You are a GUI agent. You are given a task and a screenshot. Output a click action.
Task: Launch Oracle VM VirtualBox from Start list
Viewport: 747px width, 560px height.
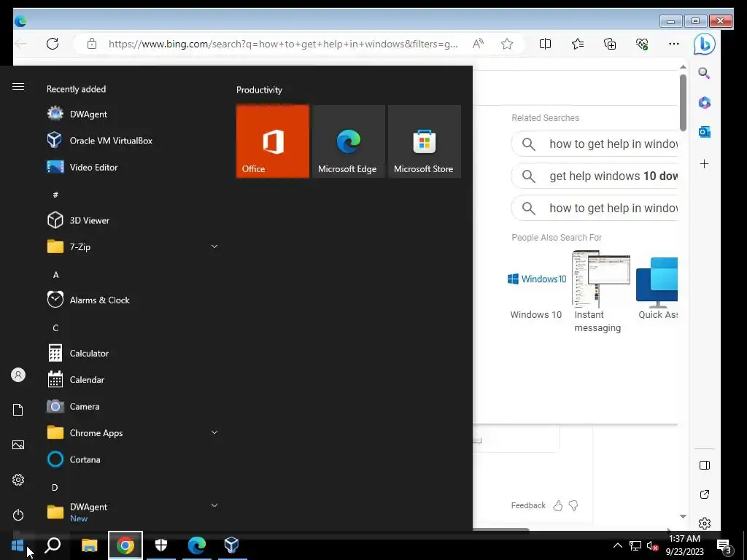[x=133, y=141]
